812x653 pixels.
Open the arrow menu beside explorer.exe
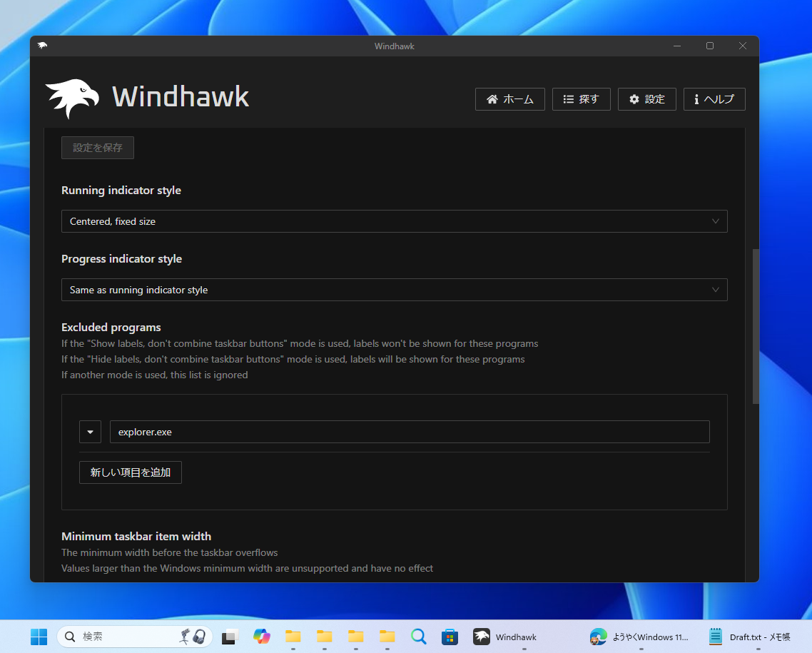[x=90, y=432]
